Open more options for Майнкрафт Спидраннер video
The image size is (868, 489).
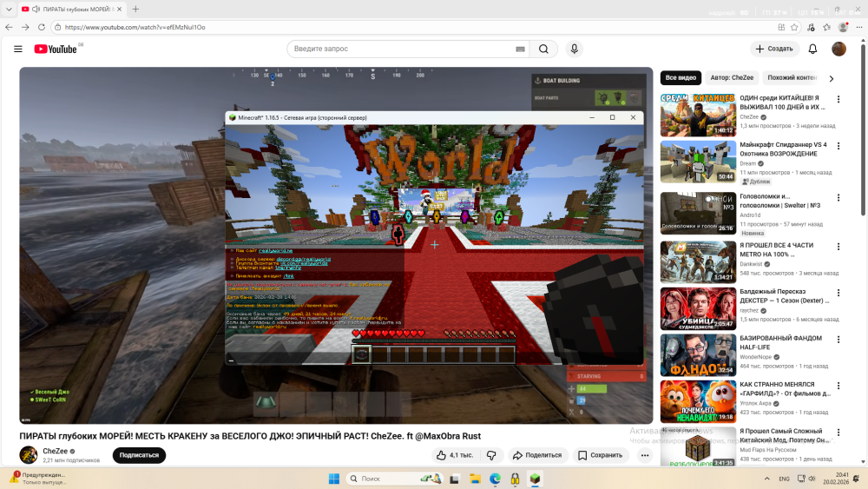point(838,146)
